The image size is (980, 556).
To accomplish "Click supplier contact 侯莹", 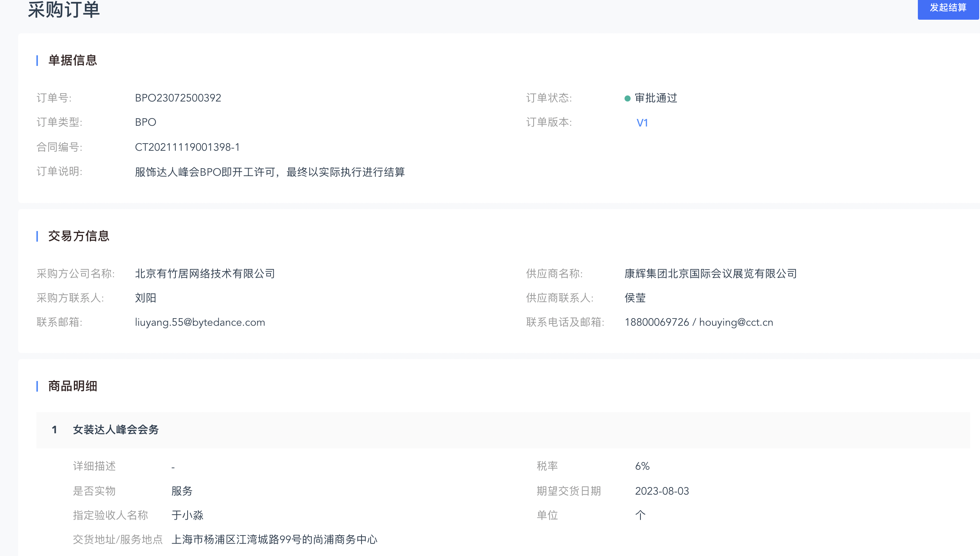I will (635, 298).
